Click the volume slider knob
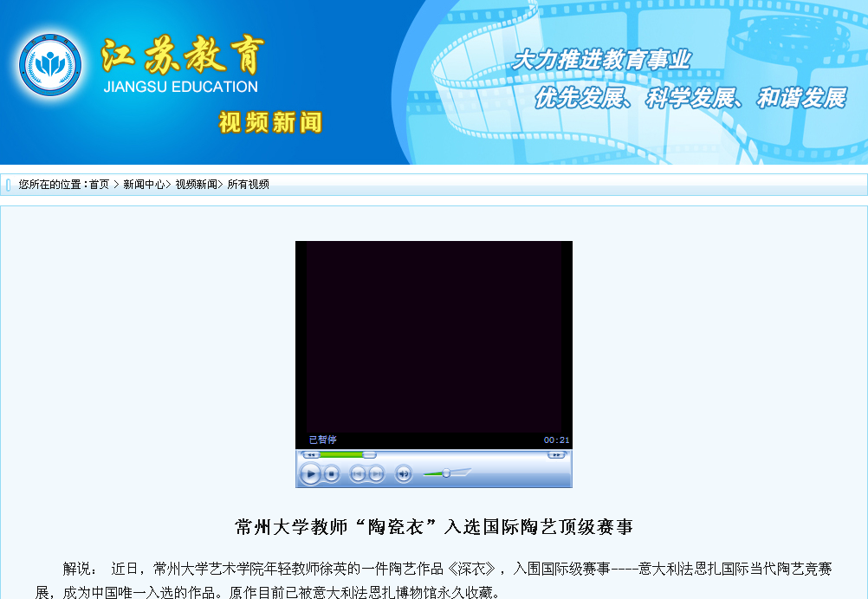 [446, 472]
